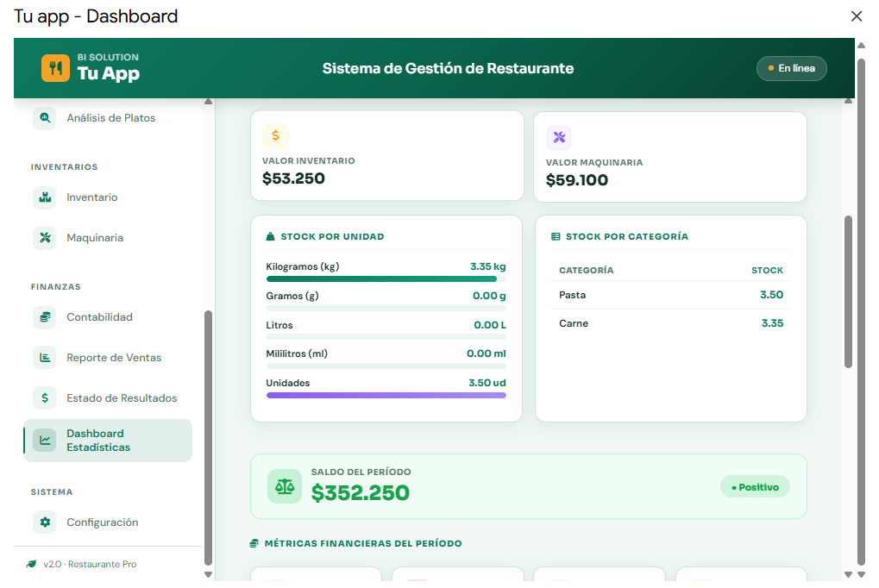The image size is (879, 588).
Task: Click the CATEGORÍA column header
Action: pyautogui.click(x=586, y=270)
